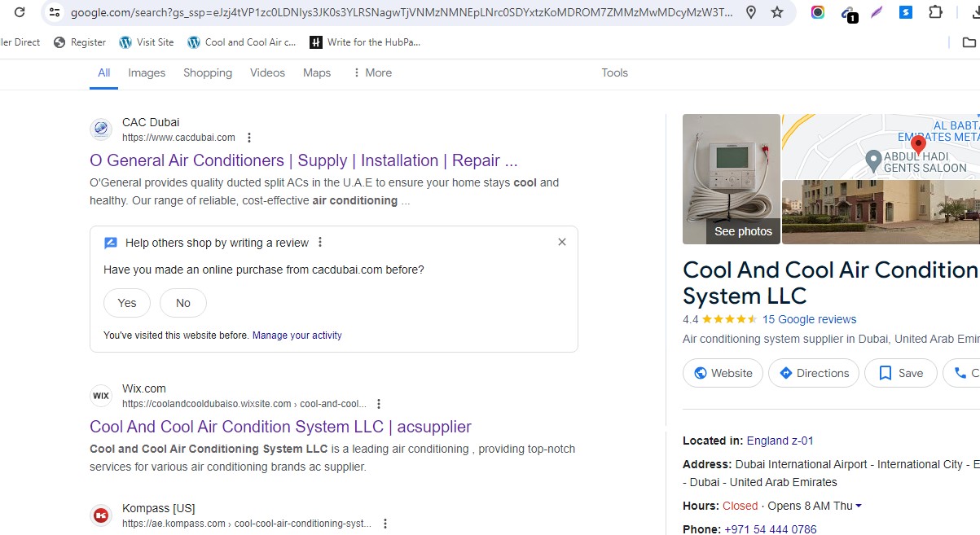Open See photos thermostat thumbnail
The image size is (980, 535).
pos(732,179)
